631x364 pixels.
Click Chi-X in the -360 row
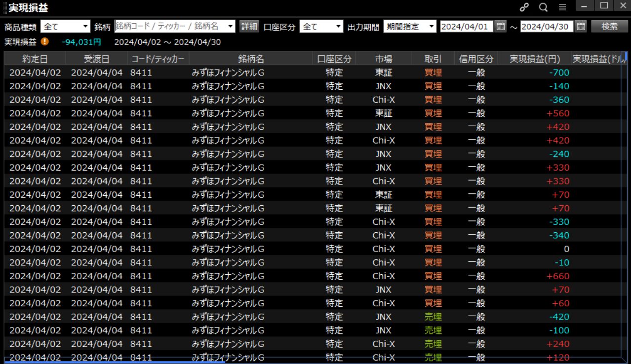tap(384, 100)
